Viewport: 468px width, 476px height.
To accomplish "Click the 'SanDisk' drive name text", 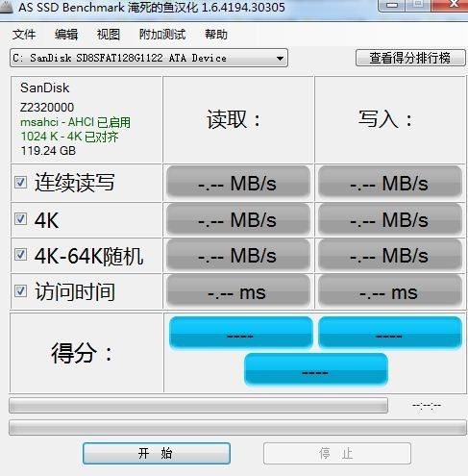I will click(x=44, y=88).
